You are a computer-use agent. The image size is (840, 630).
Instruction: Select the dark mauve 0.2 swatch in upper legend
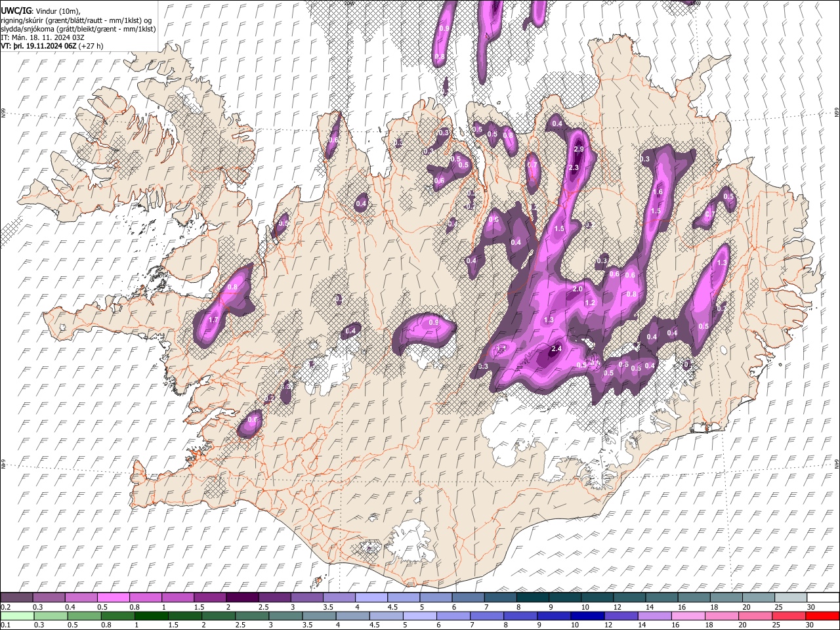16,597
